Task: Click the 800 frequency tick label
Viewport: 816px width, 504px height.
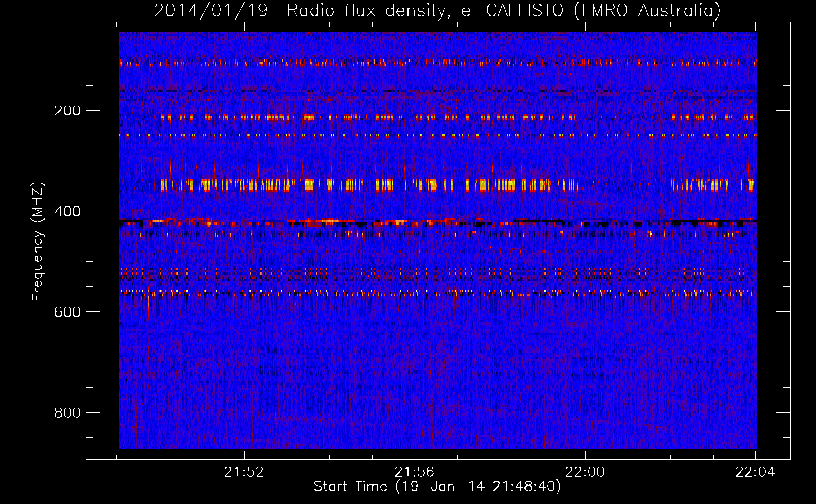Action: [x=68, y=413]
